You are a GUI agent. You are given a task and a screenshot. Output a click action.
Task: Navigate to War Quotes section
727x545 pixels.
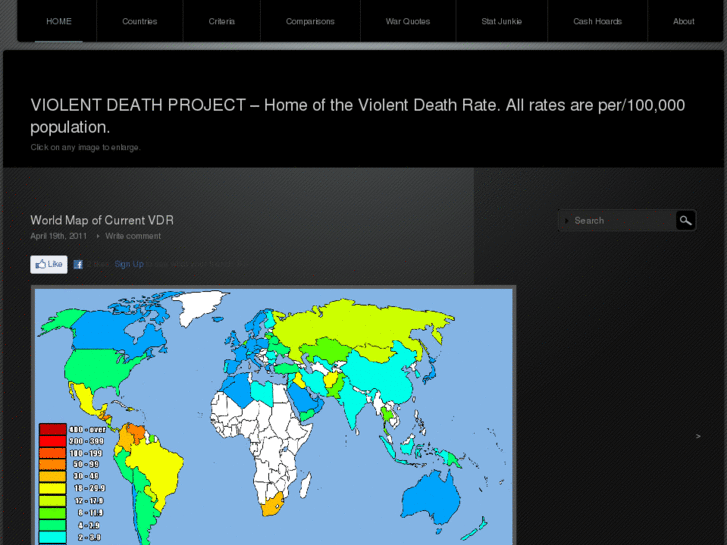coord(408,21)
